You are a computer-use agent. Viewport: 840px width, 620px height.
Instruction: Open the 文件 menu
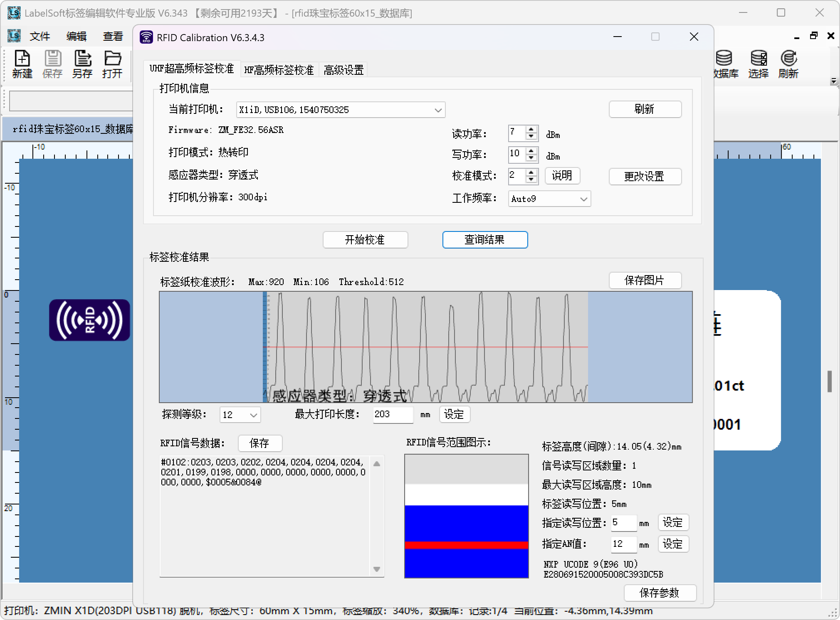(x=40, y=37)
